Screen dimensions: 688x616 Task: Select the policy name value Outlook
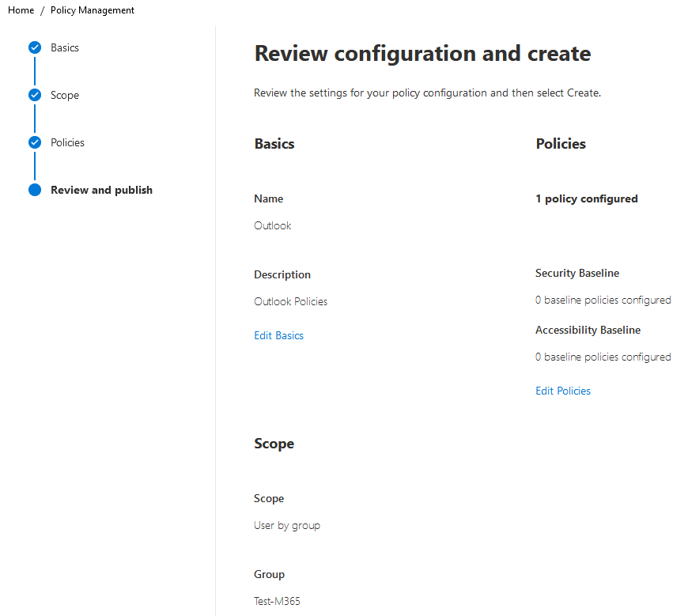273,225
